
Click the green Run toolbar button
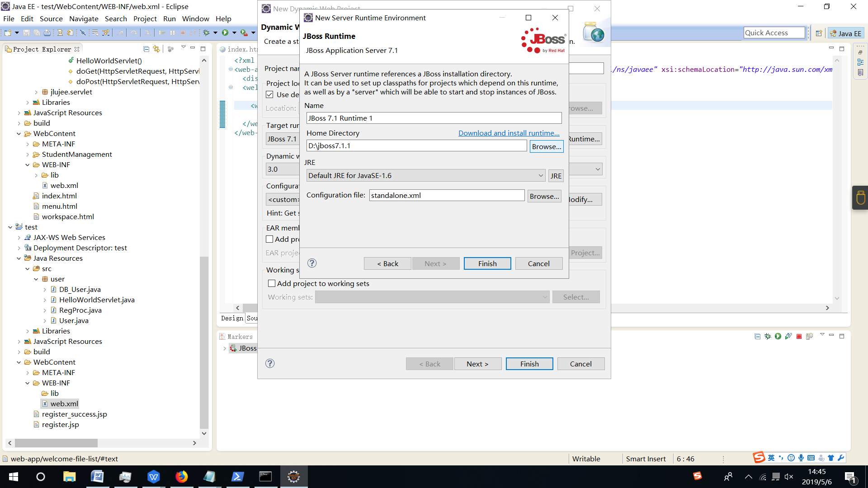point(225,33)
